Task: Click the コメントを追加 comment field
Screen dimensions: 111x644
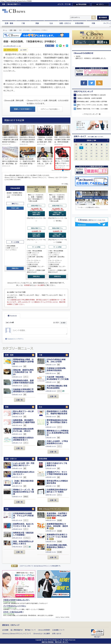Action: pos(39,331)
